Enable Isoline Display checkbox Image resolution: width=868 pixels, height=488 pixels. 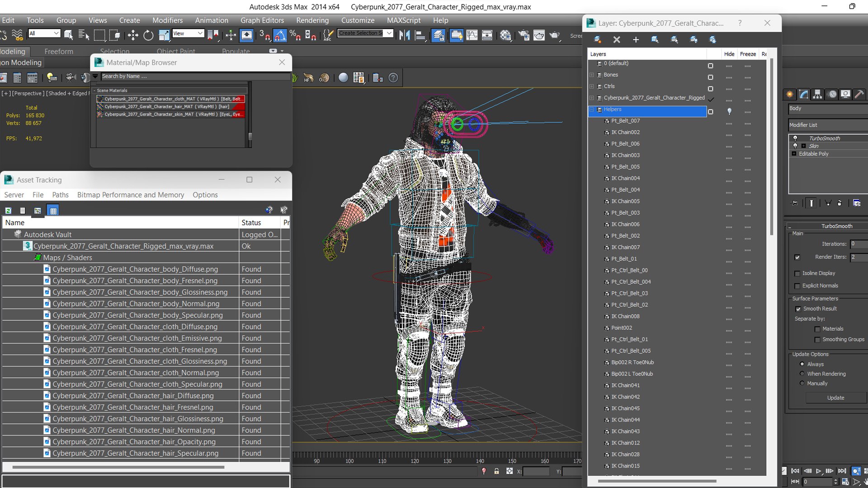[797, 273]
